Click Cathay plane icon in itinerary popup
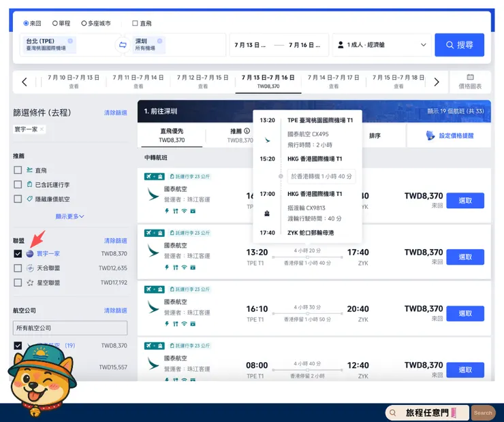The height and width of the screenshot is (422, 504). coord(267,140)
